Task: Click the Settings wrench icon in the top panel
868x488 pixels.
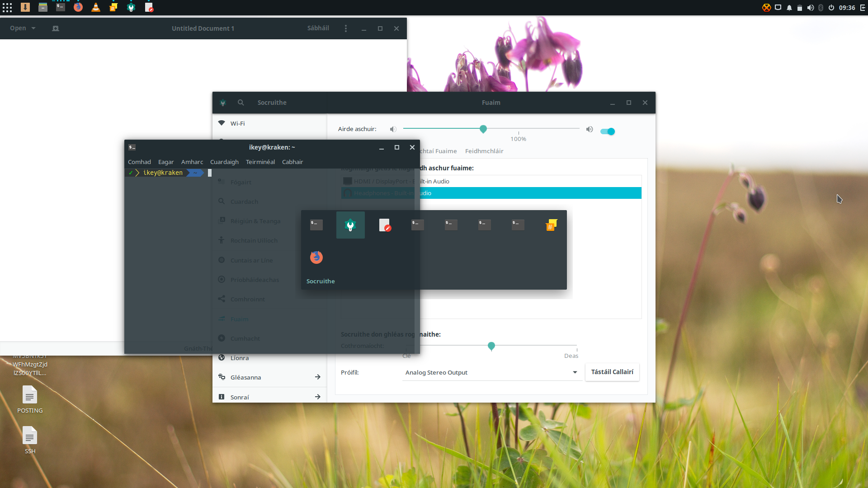Action: tap(131, 7)
